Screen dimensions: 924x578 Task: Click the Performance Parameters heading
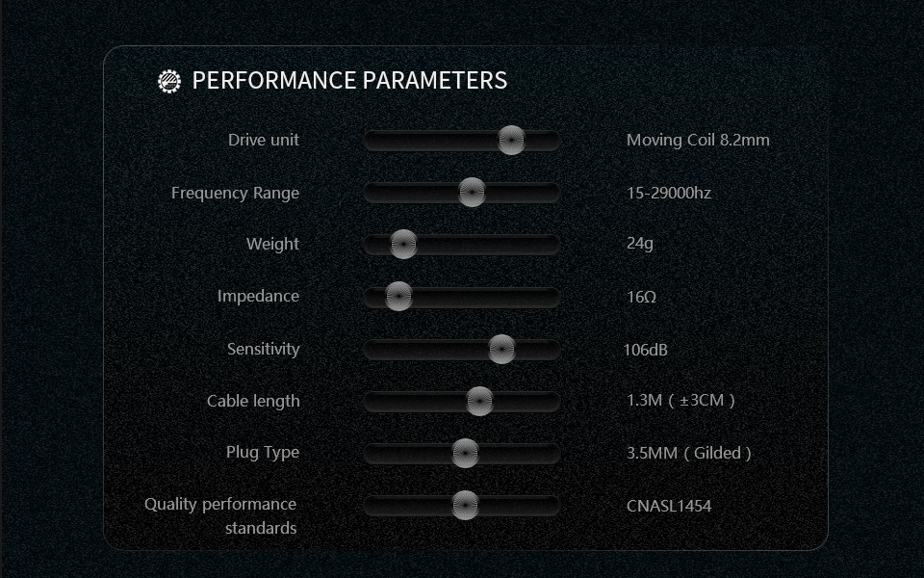point(349,80)
